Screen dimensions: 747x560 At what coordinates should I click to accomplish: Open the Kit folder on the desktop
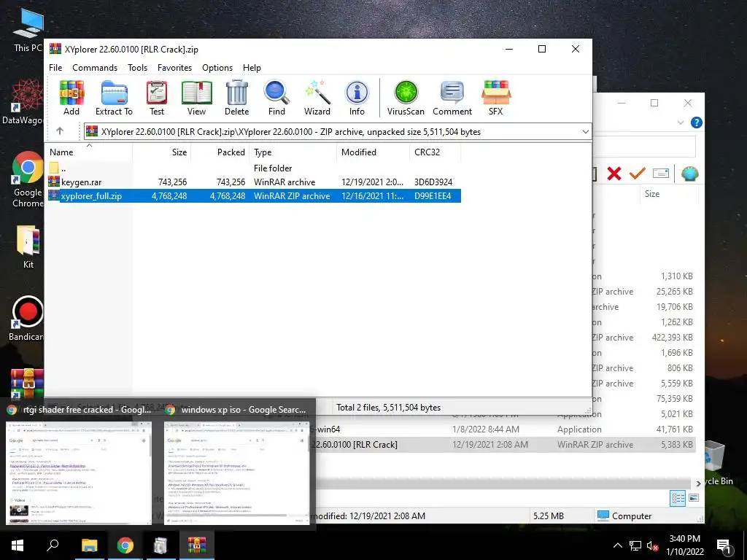tap(28, 246)
